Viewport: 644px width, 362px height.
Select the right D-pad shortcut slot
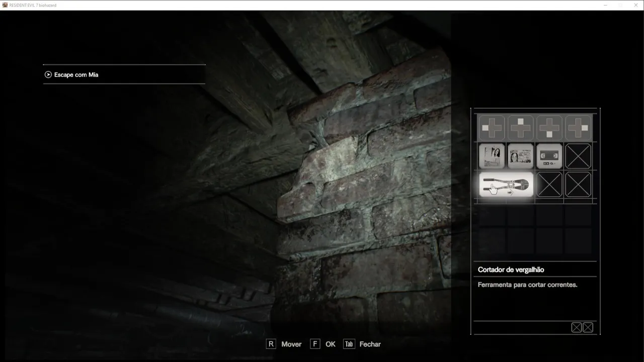click(578, 128)
